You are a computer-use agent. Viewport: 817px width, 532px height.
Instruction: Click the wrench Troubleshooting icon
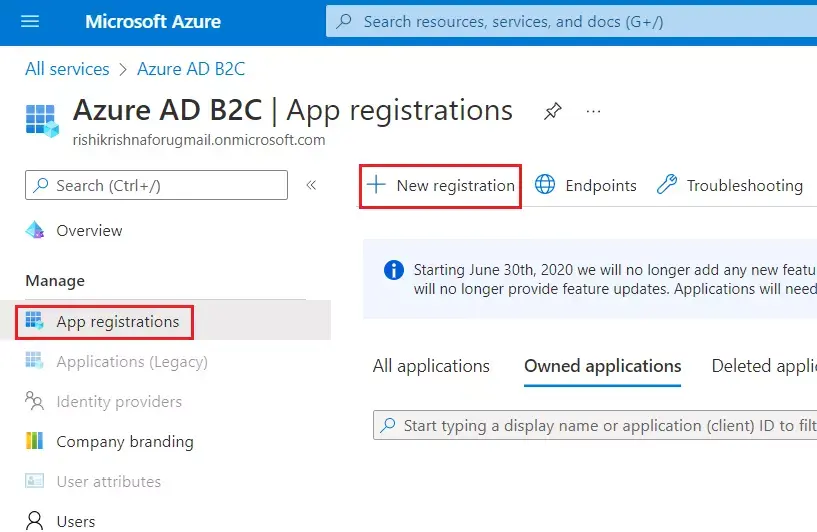pyautogui.click(x=666, y=184)
